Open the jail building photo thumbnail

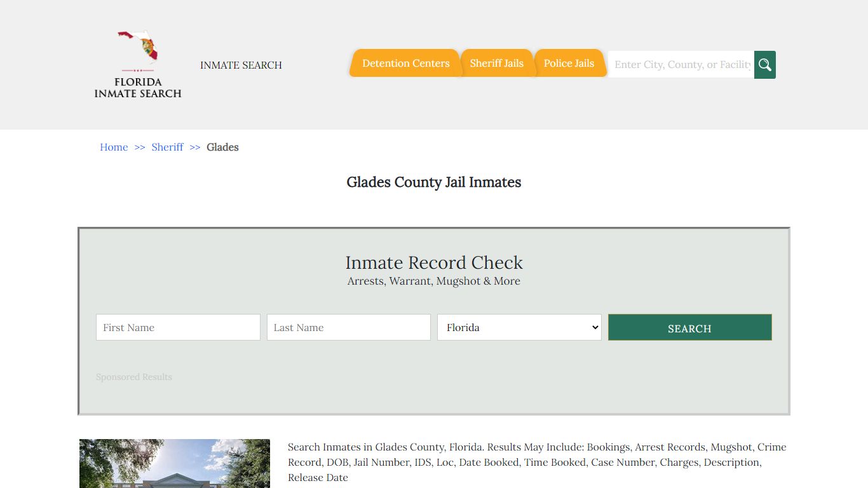[x=175, y=463]
